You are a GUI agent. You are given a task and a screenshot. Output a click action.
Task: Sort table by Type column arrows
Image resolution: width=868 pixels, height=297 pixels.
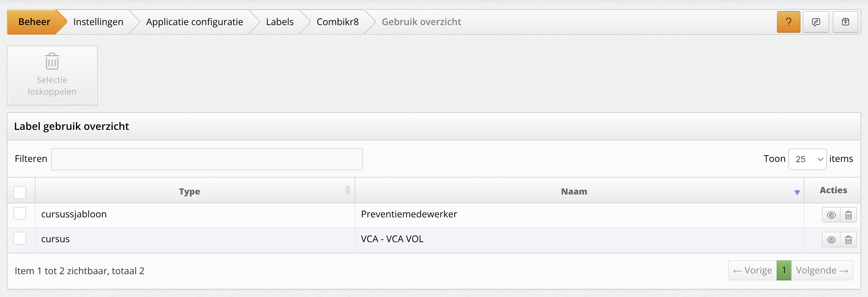(x=347, y=190)
